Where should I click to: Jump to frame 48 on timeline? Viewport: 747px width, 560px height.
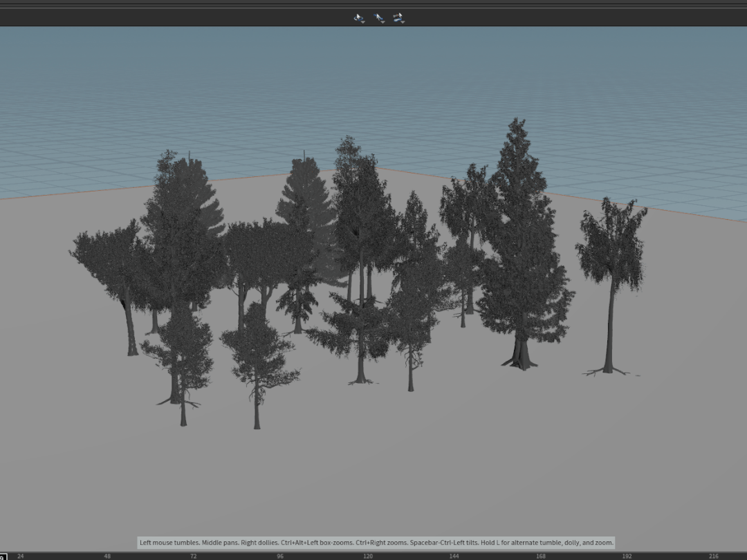pos(107,556)
